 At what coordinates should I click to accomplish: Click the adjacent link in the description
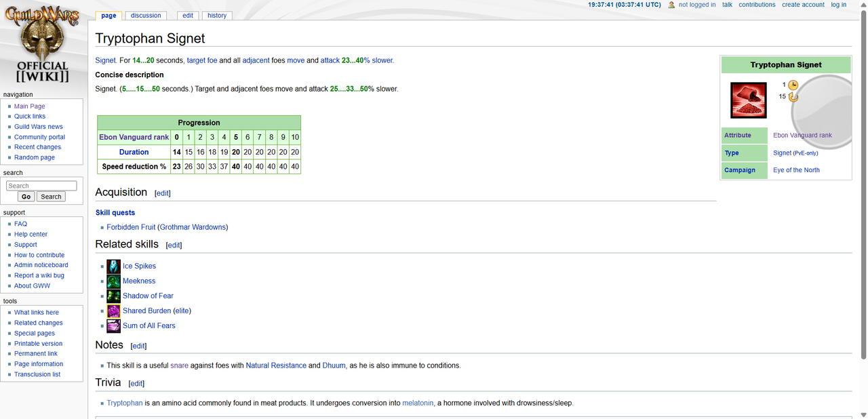point(256,60)
